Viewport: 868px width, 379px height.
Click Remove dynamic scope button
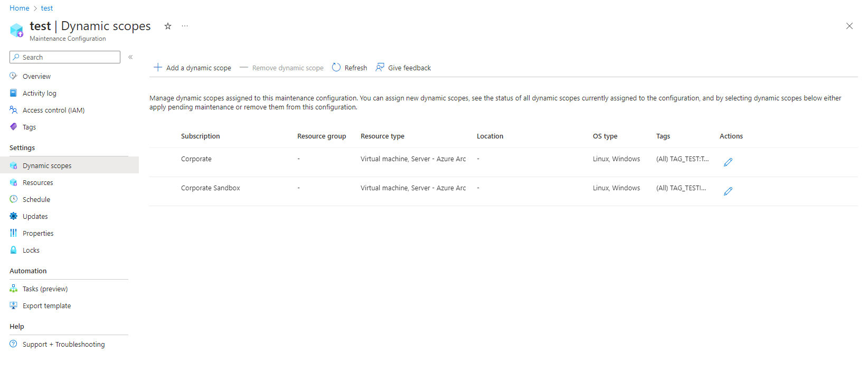[281, 68]
